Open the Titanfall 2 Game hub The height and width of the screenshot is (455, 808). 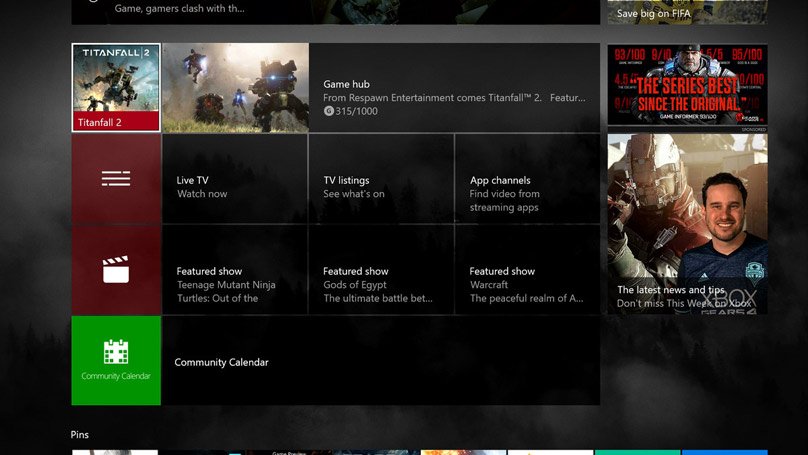(454, 88)
